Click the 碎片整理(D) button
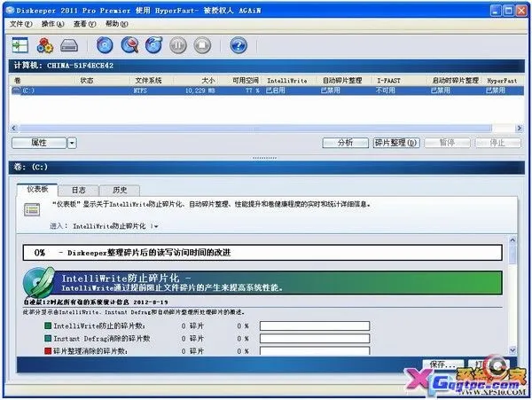The height and width of the screenshot is (400, 532). [396, 143]
